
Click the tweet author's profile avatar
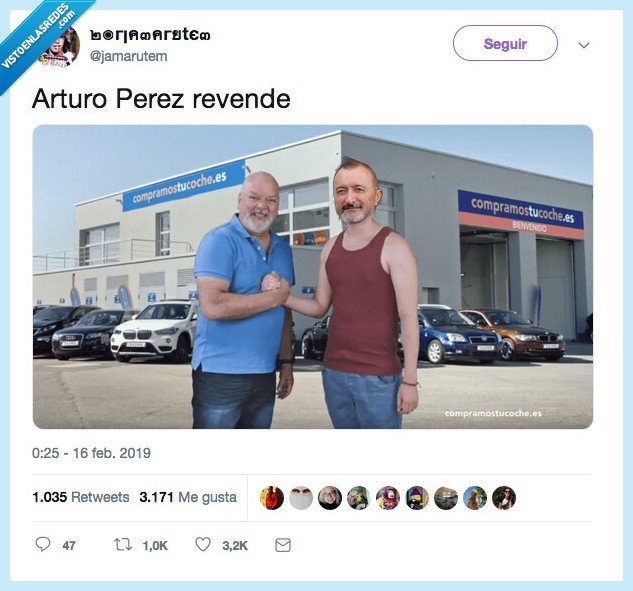pos(59,46)
